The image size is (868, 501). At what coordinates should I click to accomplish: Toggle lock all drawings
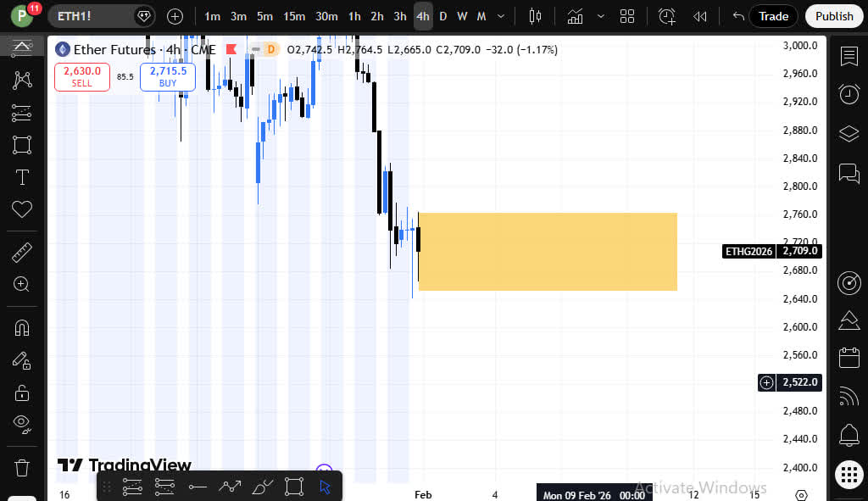22,392
